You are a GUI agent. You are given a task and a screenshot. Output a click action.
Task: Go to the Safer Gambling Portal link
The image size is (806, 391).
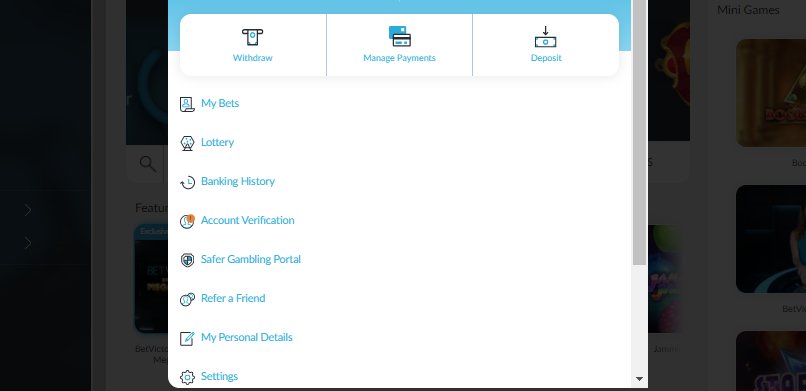[251, 259]
